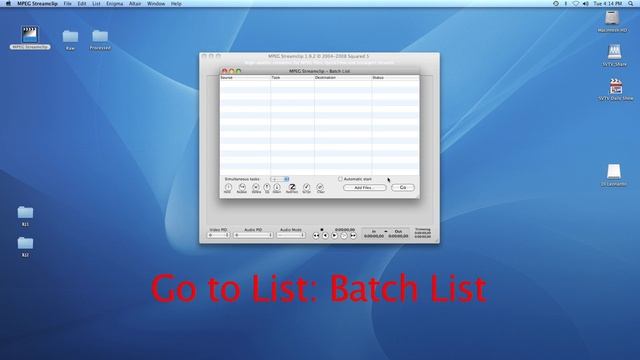Screen dimensions: 640x360
Task: Select desktop folder with name ending 11
Action: [25, 216]
